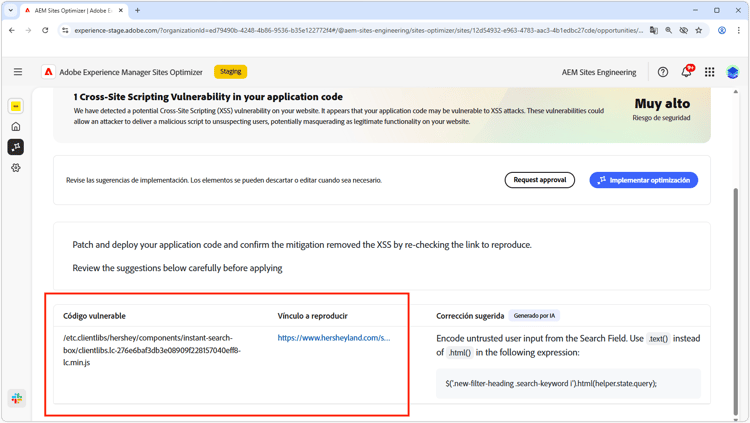750x423 pixels.
Task: Open the Opportunities sidebar icon
Action: coord(16,147)
